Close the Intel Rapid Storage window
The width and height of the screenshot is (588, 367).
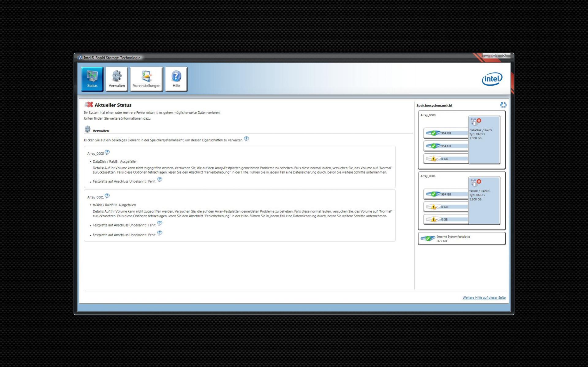pyautogui.click(x=504, y=55)
